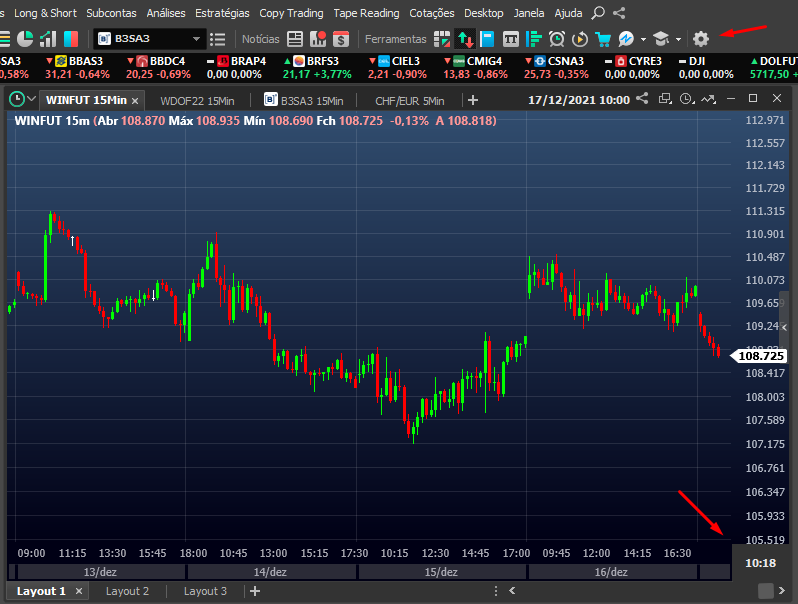Toggle the collapse arrow on the price axis
Image resolution: width=798 pixels, height=604 pixels.
point(784,327)
